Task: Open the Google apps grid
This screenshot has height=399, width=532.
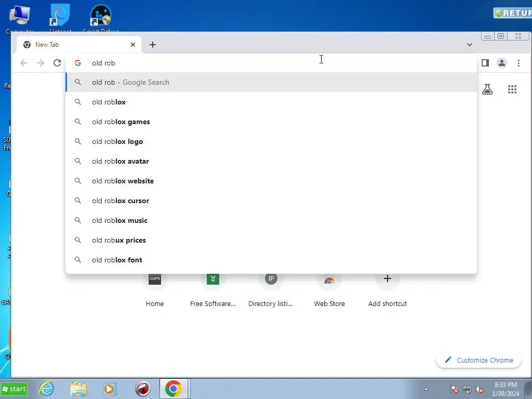Action: 512,89
